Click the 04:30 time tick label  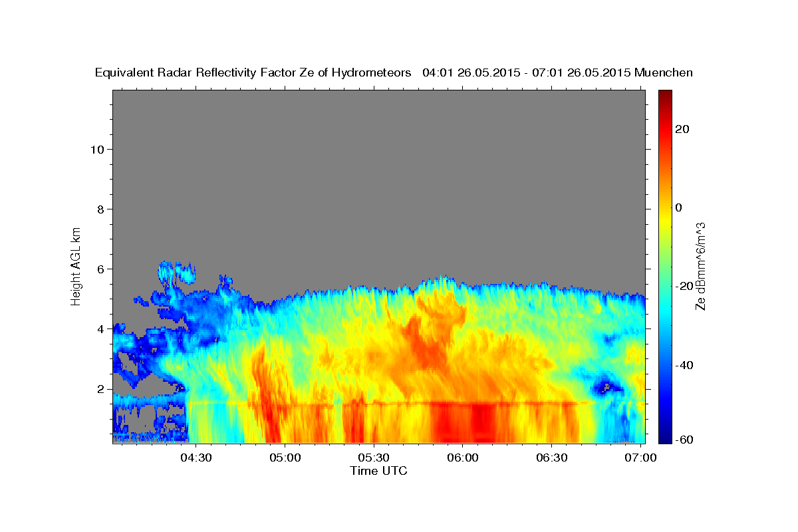tap(197, 458)
